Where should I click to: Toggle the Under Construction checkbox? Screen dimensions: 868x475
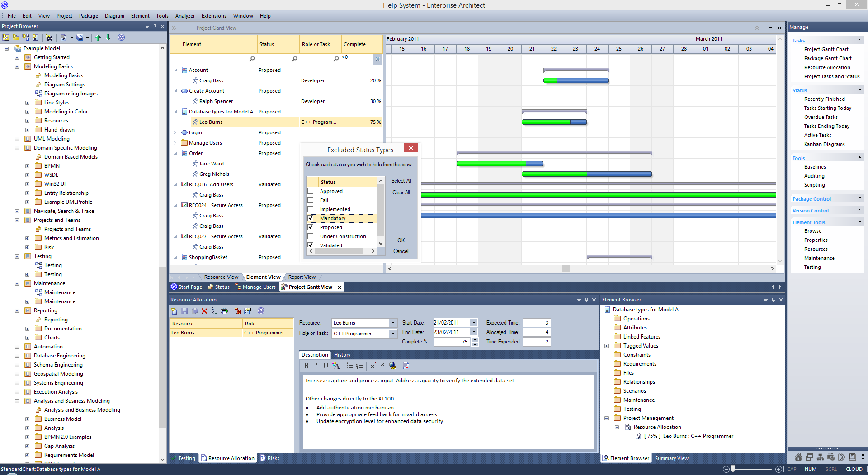(311, 236)
